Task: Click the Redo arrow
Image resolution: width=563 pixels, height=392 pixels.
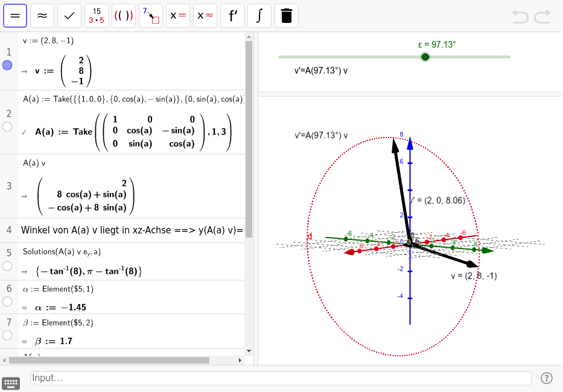Action: 542,16
